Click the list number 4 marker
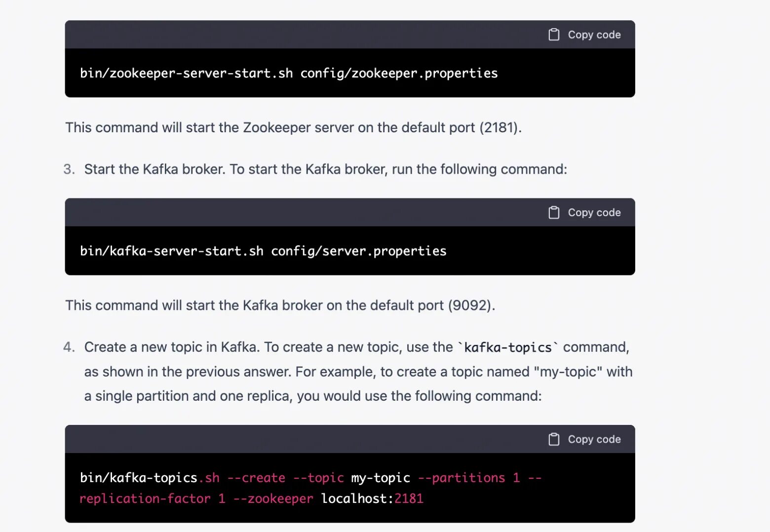Screen dimensions: 770x532 point(69,347)
